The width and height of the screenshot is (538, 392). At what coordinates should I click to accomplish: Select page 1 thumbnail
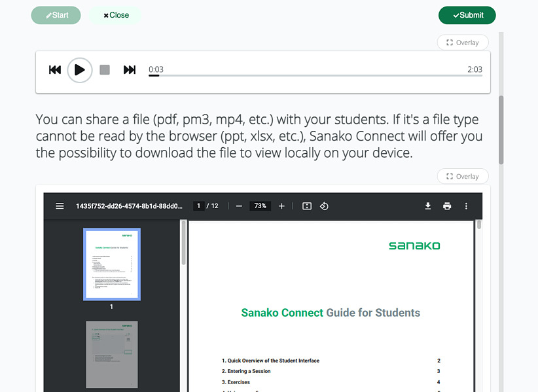pyautogui.click(x=112, y=264)
